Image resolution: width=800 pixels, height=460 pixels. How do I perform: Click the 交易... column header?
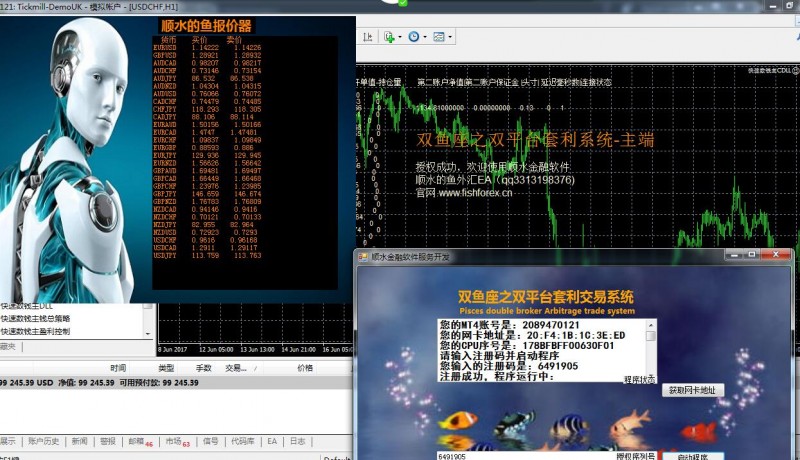(x=236, y=368)
